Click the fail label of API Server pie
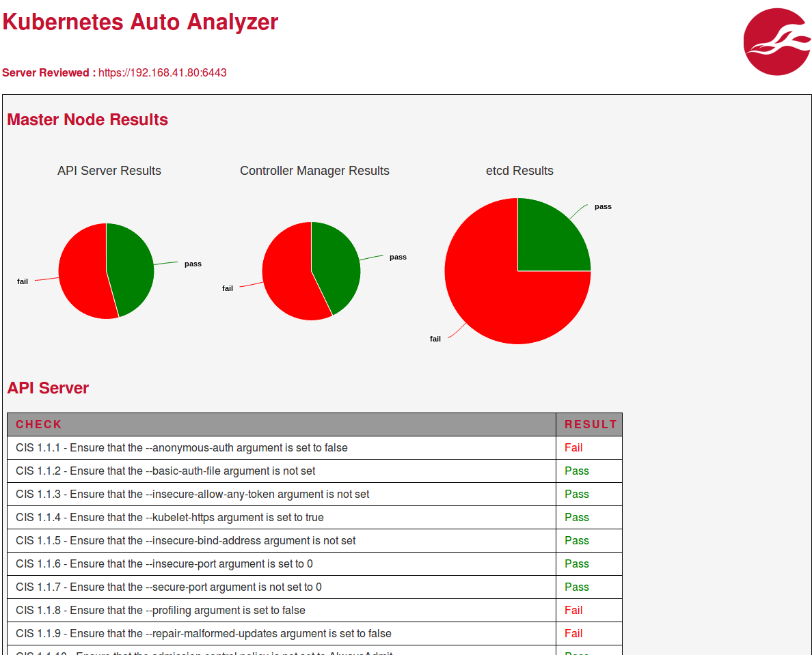812x655 pixels. (x=23, y=281)
